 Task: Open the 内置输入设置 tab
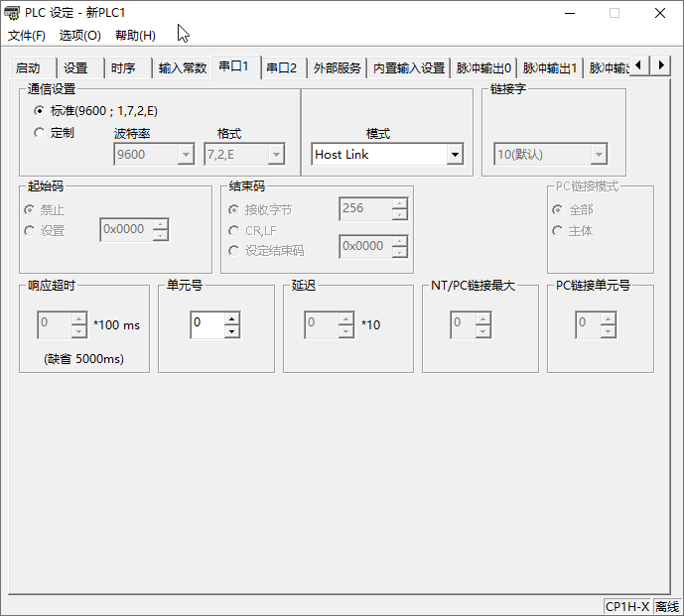click(408, 68)
